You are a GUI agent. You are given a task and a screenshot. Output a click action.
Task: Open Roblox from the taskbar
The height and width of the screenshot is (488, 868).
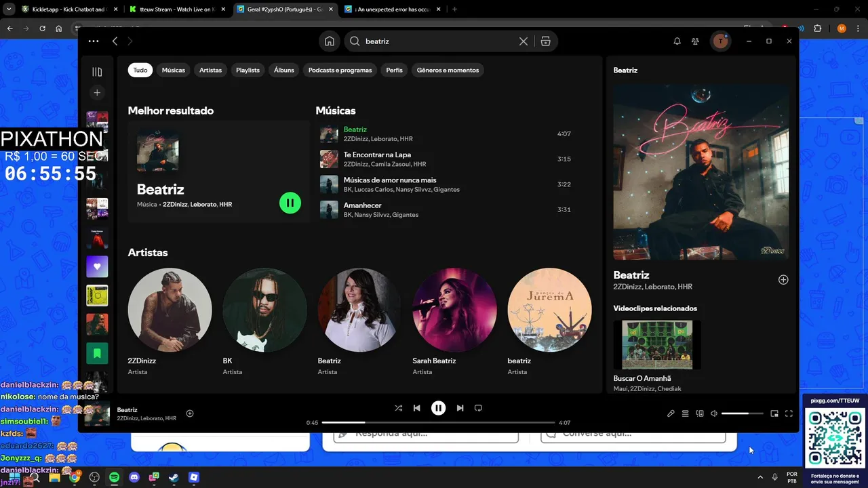(194, 477)
